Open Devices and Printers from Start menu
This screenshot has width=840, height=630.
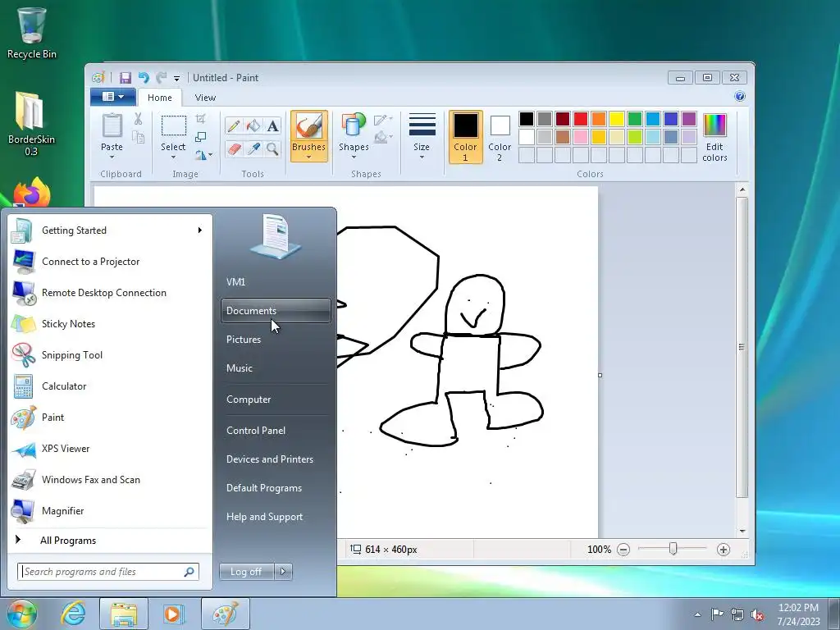(x=276, y=459)
